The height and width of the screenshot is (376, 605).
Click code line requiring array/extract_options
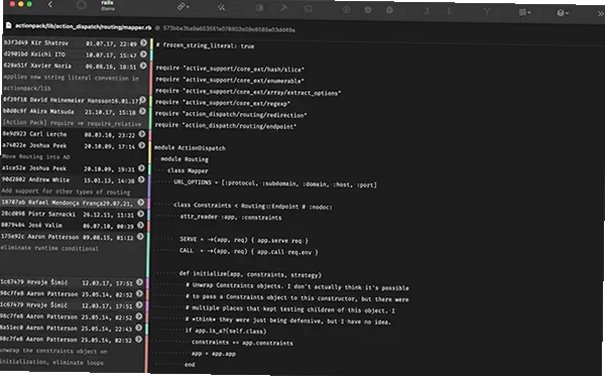[248, 91]
